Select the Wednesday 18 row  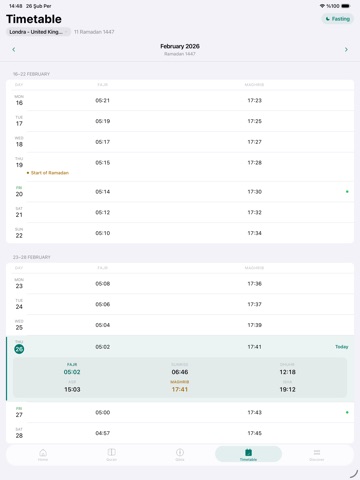pyautogui.click(x=180, y=142)
